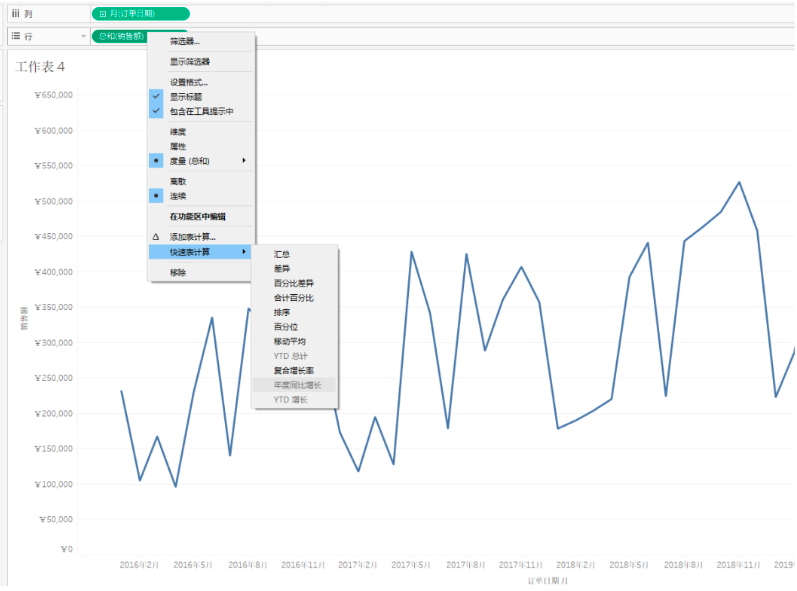The width and height of the screenshot is (797, 591).
Task: Expand the 度量 (总和) submenu arrow
Action: (x=244, y=160)
